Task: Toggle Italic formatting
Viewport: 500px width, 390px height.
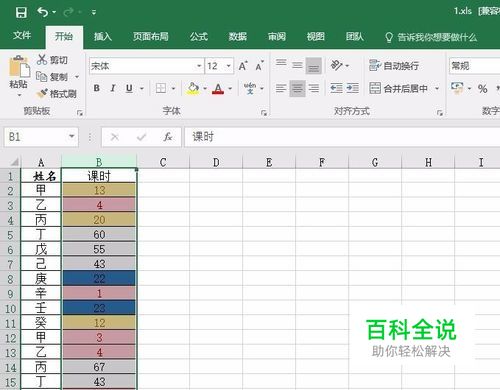Action: point(113,88)
